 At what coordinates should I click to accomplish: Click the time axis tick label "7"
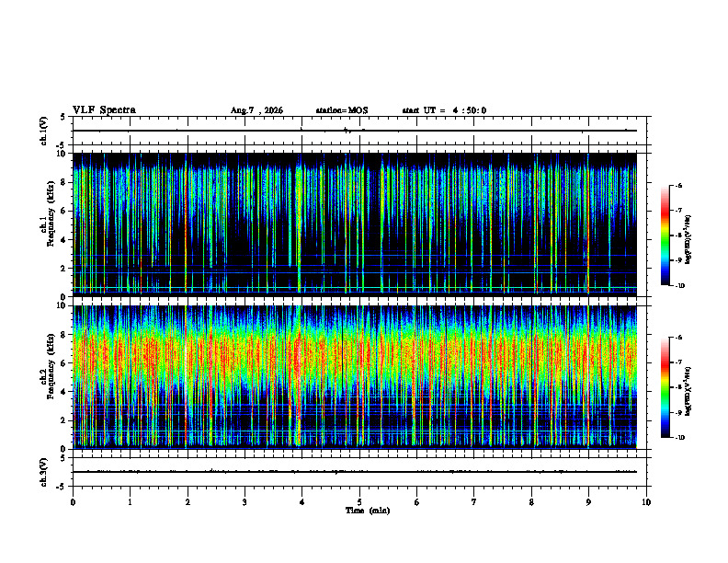474,502
